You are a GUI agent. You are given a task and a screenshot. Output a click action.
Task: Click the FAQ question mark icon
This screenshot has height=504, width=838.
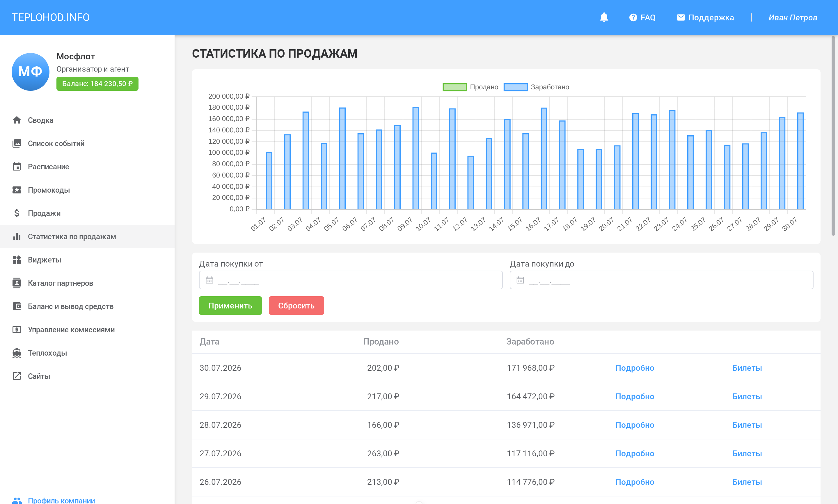[x=633, y=17]
